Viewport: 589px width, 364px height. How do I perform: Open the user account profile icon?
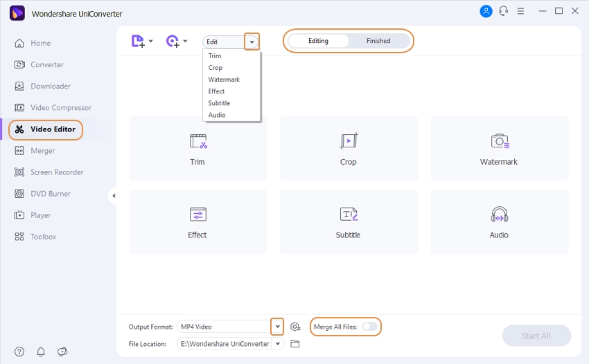click(486, 11)
